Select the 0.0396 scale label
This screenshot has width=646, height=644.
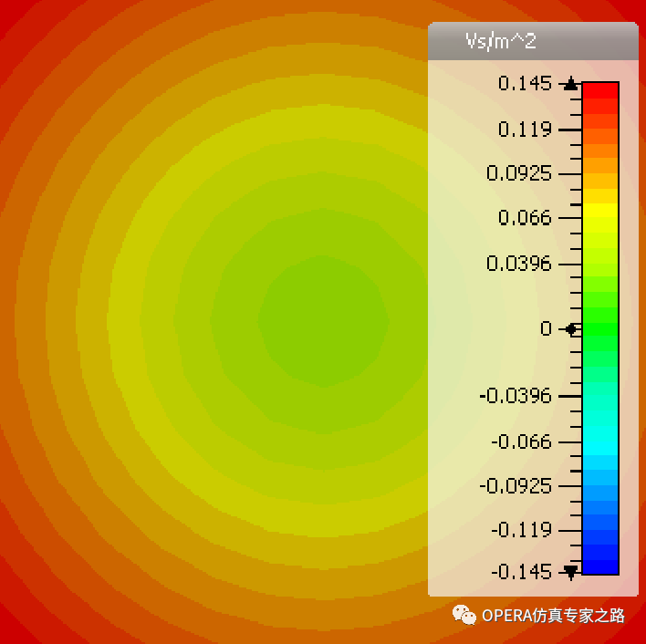518,264
